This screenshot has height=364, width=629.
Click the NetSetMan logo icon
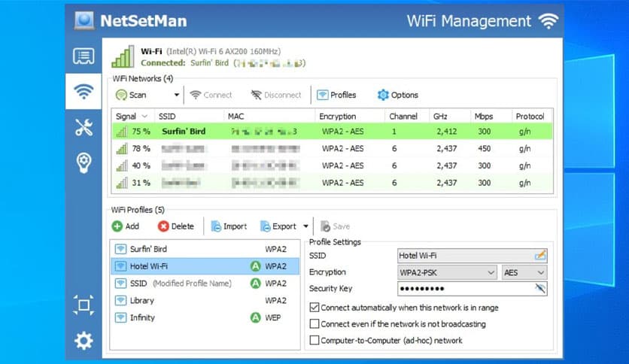coord(84,21)
